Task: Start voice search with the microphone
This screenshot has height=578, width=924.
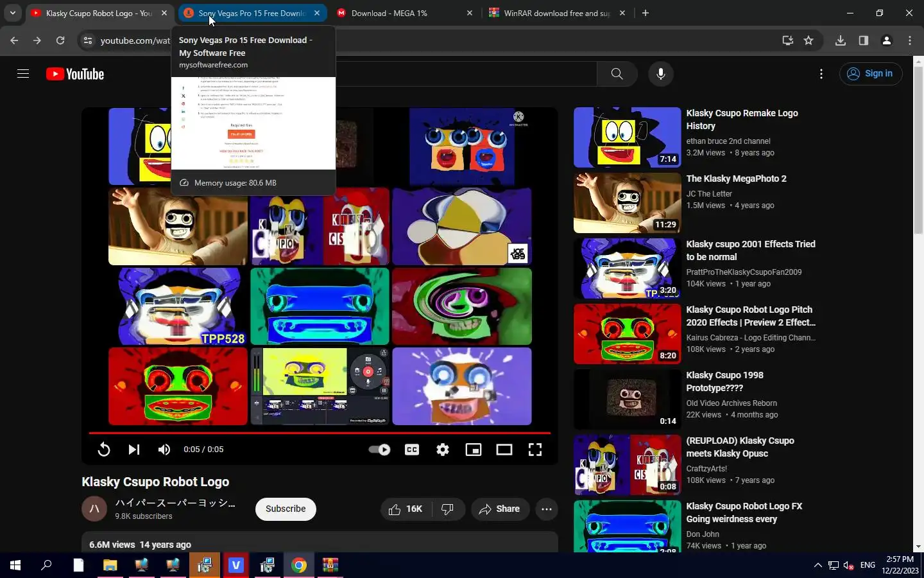Action: click(660, 74)
